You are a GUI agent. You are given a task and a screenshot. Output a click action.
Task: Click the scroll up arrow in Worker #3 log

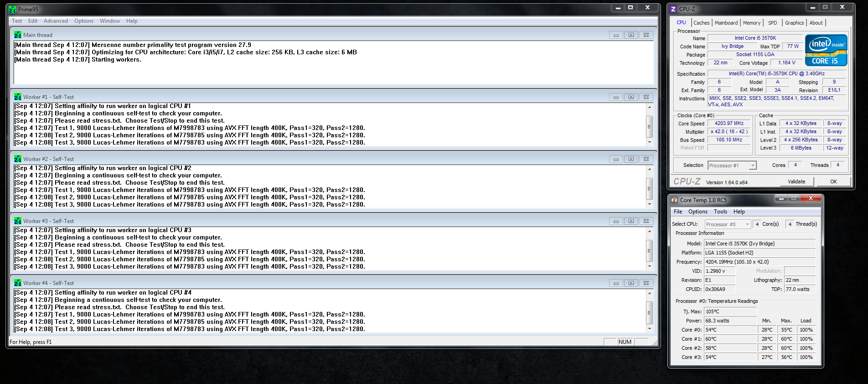coord(650,231)
